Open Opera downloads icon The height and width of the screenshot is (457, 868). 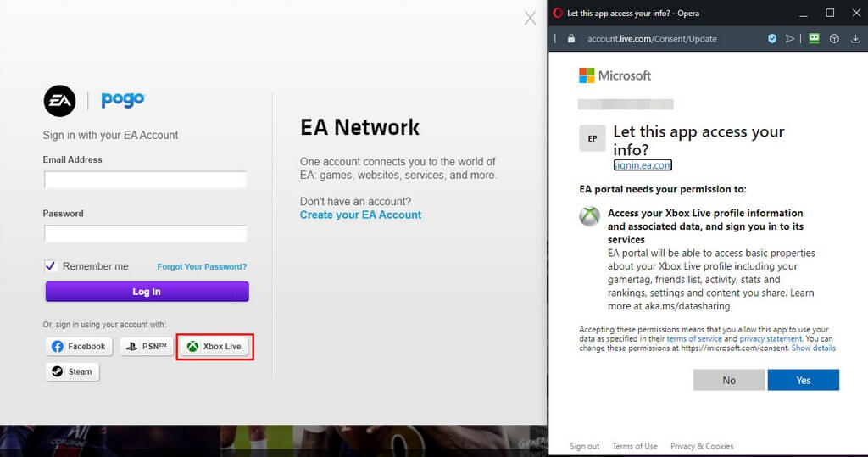(855, 39)
